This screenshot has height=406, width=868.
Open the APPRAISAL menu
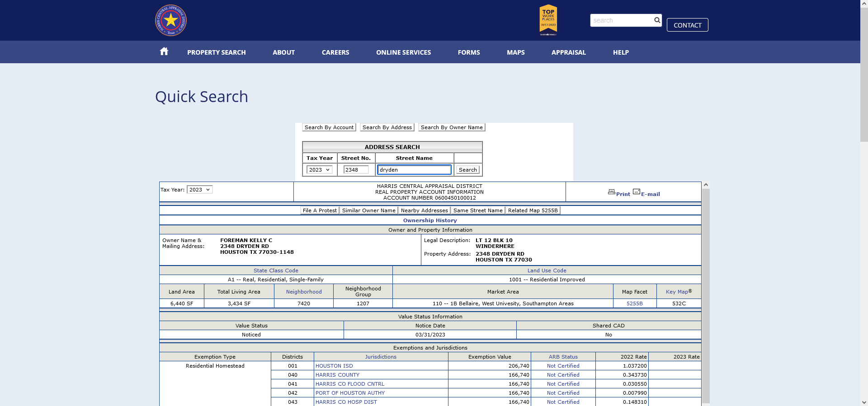coord(569,52)
